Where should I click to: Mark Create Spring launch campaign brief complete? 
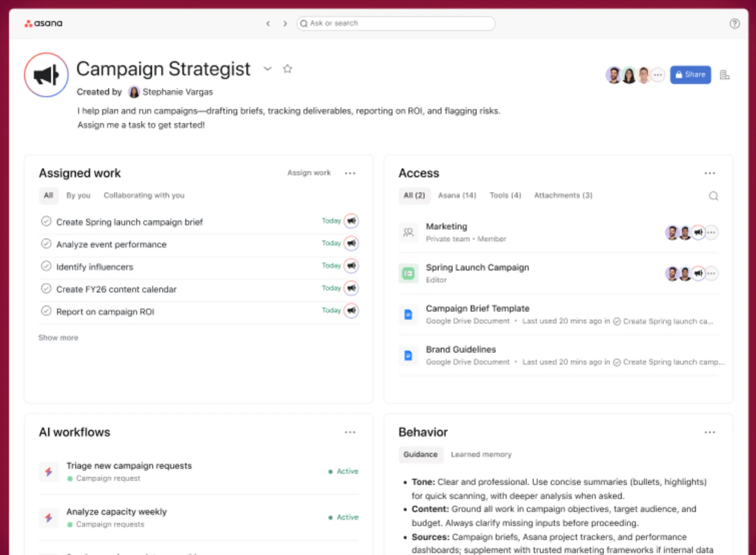pyautogui.click(x=46, y=221)
